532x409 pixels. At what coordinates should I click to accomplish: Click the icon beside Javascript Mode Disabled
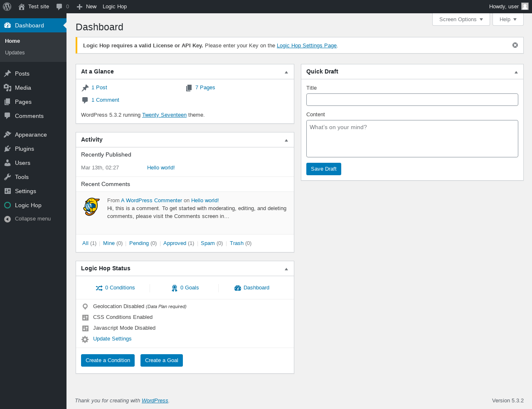(85, 328)
